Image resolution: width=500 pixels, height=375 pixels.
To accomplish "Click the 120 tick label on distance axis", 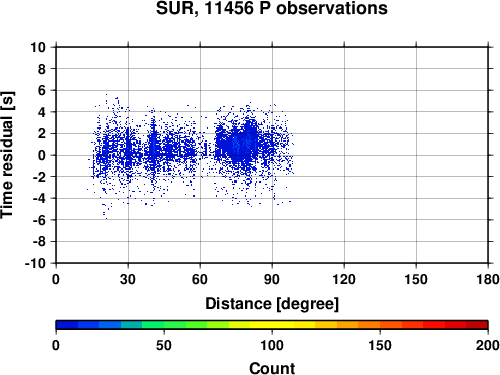I will click(x=344, y=279).
